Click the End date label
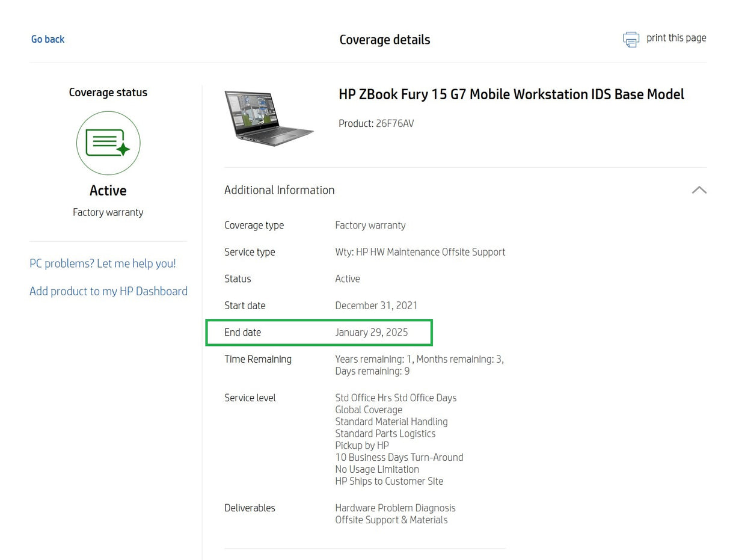The image size is (730, 560). (242, 333)
